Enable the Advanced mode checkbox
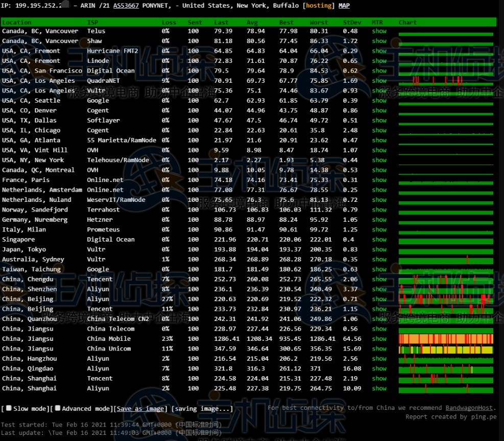 (x=58, y=408)
